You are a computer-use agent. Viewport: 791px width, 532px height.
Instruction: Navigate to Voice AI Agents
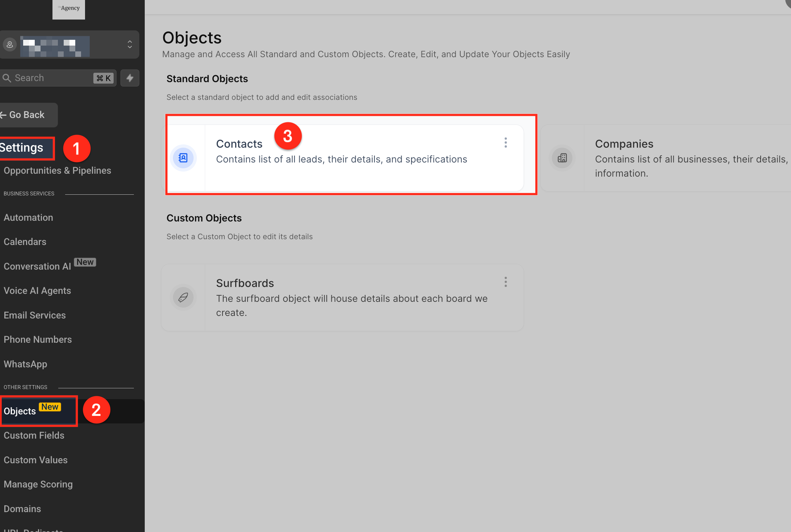pyautogui.click(x=37, y=291)
